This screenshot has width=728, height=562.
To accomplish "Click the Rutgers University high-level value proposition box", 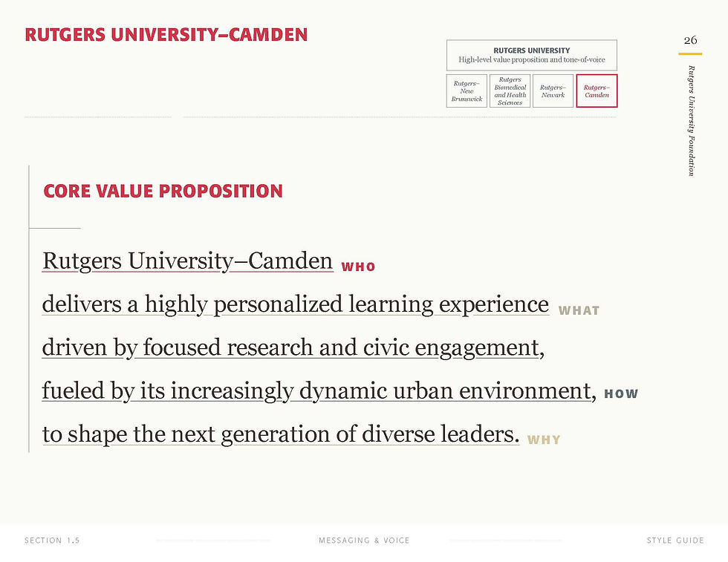I will pos(532,55).
